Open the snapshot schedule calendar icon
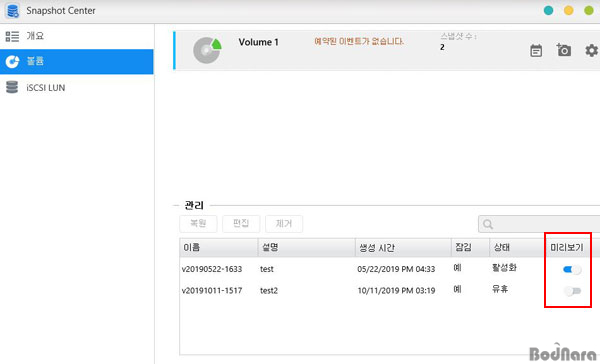Screen dimensions: 600x364 point(536,51)
